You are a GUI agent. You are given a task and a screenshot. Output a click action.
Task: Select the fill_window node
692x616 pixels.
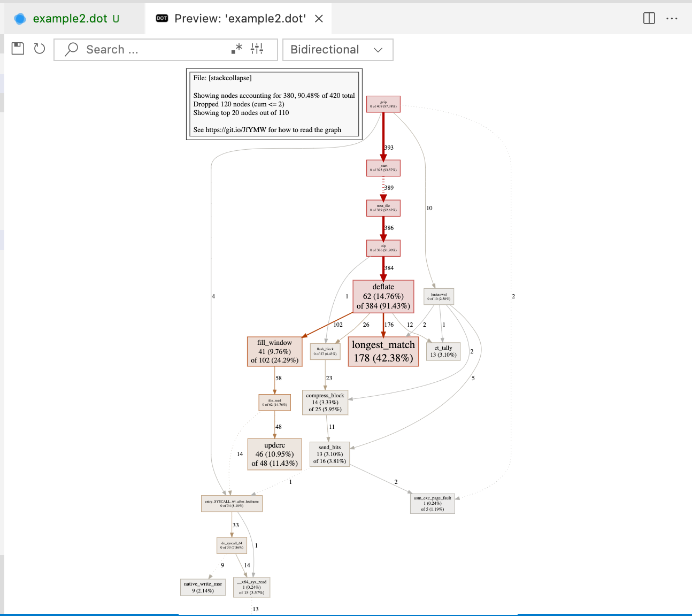point(275,351)
